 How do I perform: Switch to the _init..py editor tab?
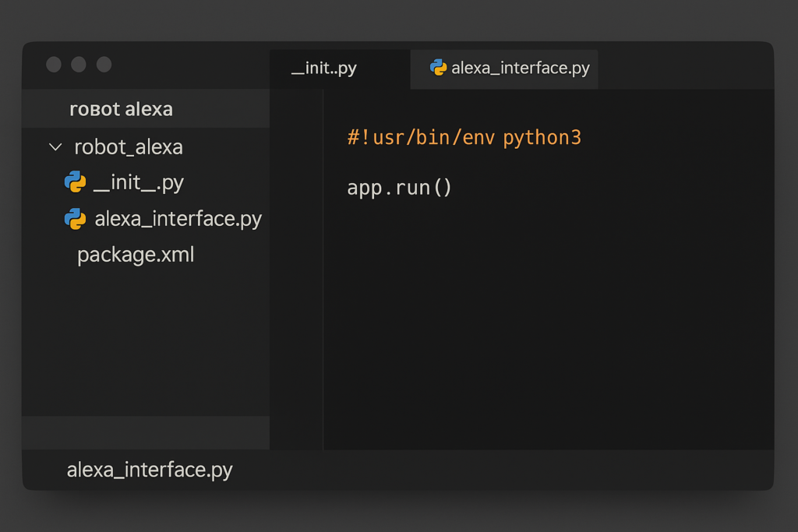pos(340,69)
